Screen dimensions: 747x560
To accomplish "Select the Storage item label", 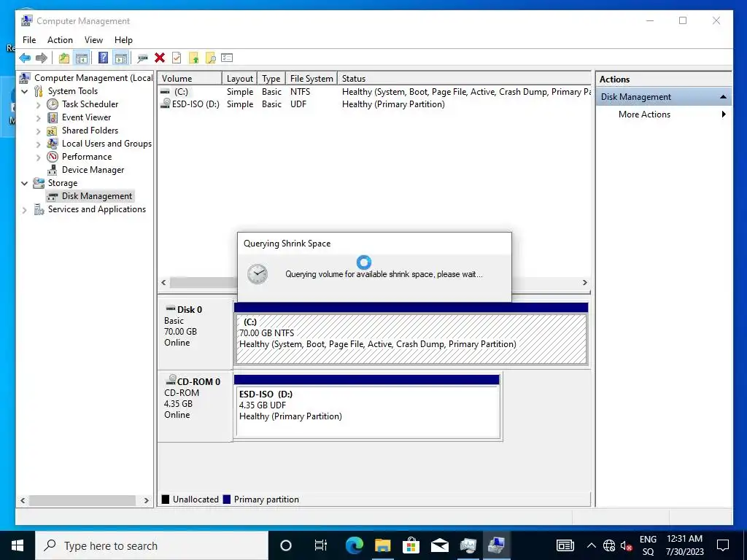I will click(x=63, y=183).
